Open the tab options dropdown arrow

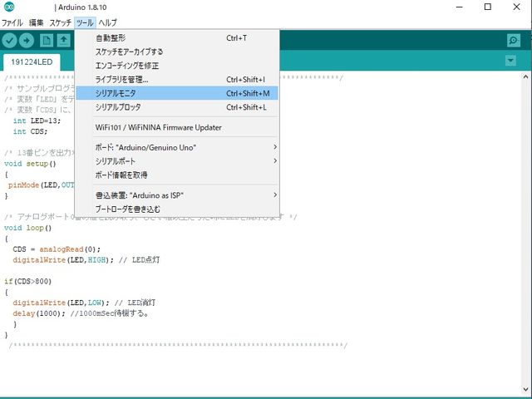pos(510,61)
